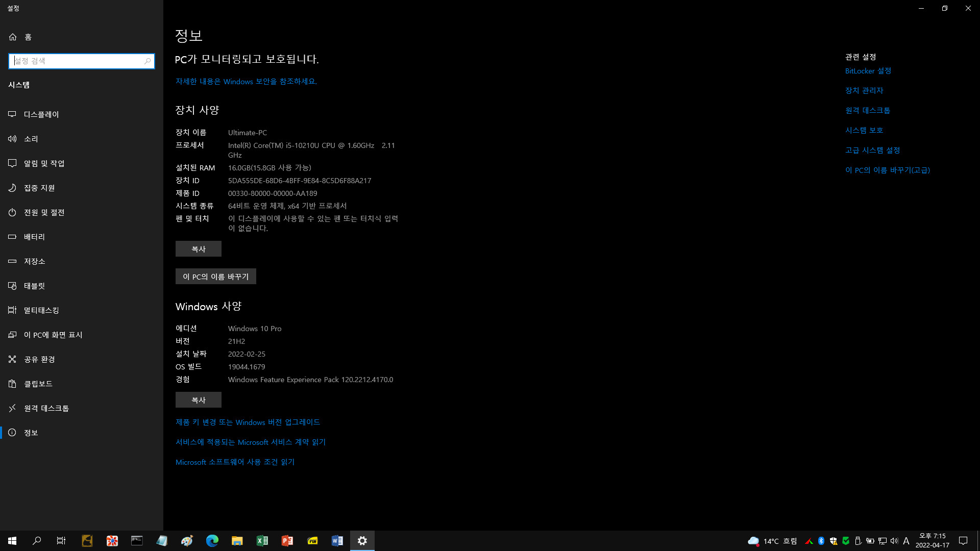Open 장치 관리자 link

[x=864, y=90]
